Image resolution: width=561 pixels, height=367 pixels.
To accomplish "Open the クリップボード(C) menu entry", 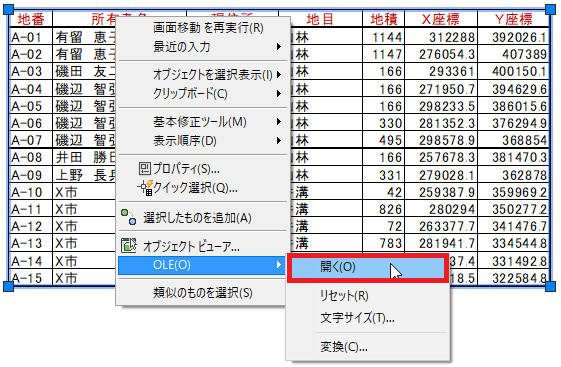I will (x=202, y=94).
